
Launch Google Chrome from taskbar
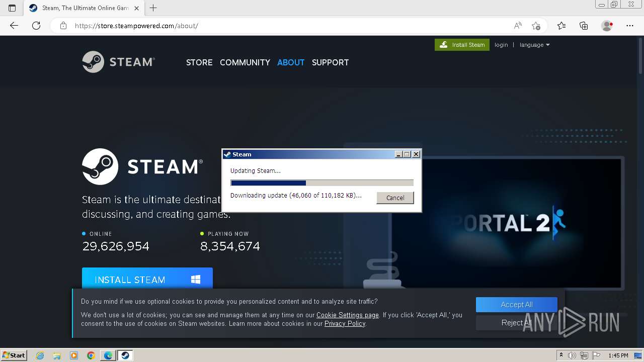click(91, 355)
